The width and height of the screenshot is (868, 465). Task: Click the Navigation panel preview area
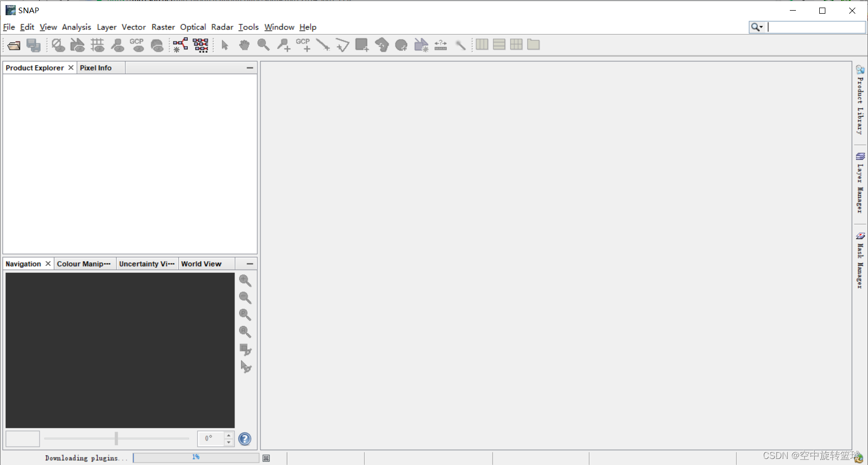120,350
